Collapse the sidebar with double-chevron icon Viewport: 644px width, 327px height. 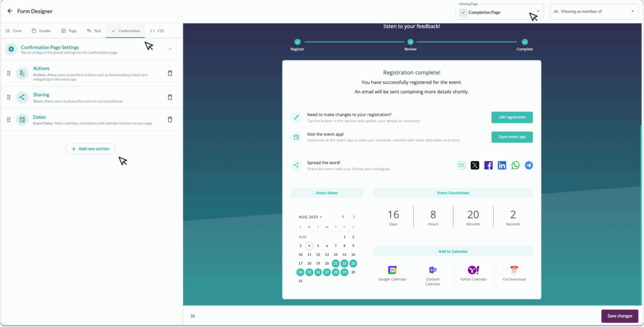(x=192, y=316)
